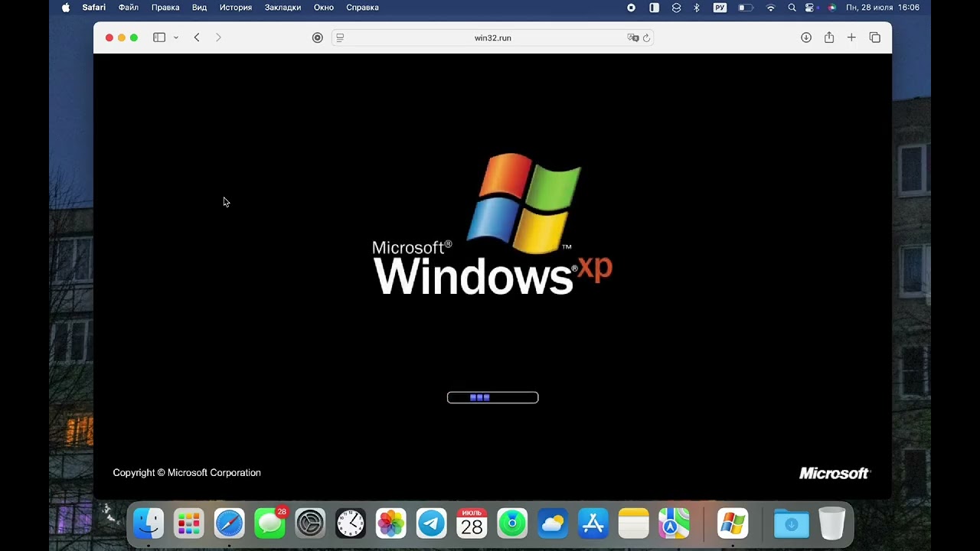Viewport: 980px width, 551px height.
Task: Open the Trash from the Dock
Action: (x=832, y=524)
